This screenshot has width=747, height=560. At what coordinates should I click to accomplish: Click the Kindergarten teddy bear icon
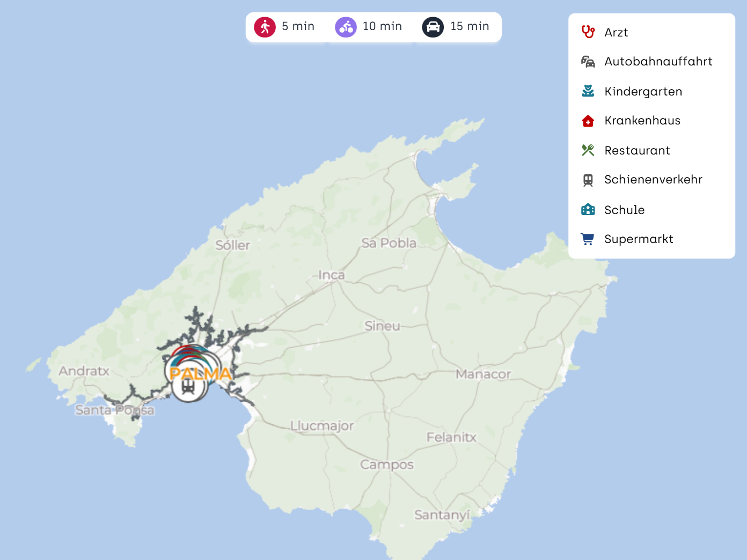(x=588, y=91)
